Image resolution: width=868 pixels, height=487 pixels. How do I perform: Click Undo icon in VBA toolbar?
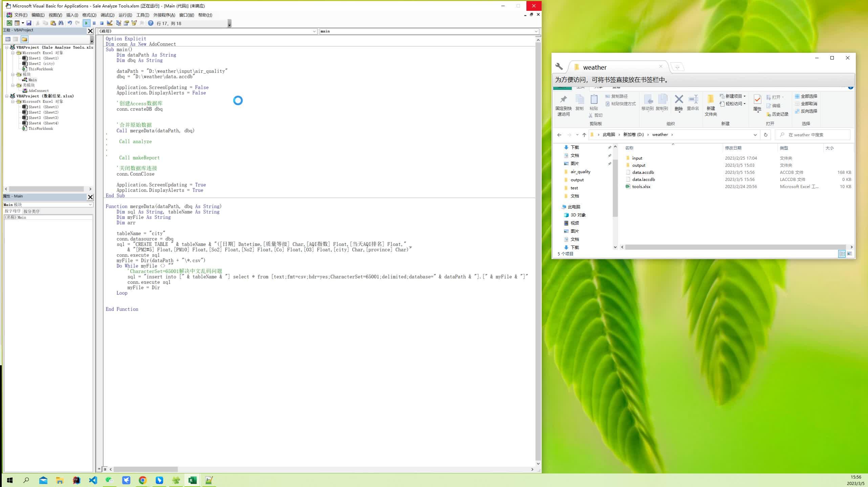70,23
